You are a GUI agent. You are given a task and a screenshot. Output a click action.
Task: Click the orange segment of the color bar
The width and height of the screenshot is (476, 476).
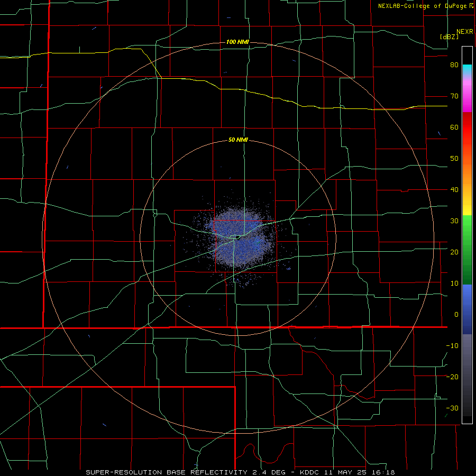(467, 173)
